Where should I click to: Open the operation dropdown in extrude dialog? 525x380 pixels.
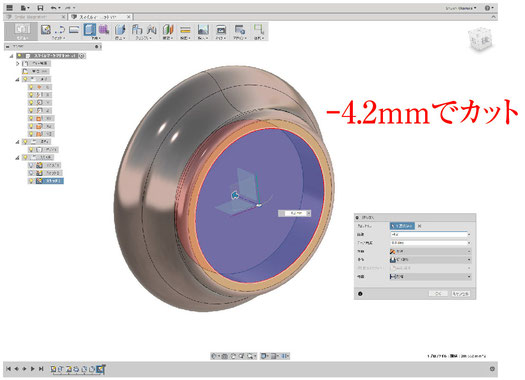point(431,259)
